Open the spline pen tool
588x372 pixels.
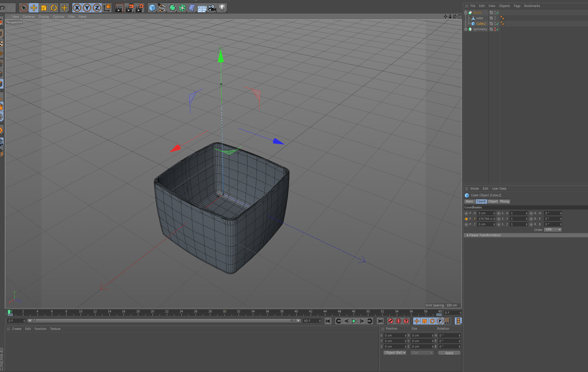pyautogui.click(x=162, y=8)
